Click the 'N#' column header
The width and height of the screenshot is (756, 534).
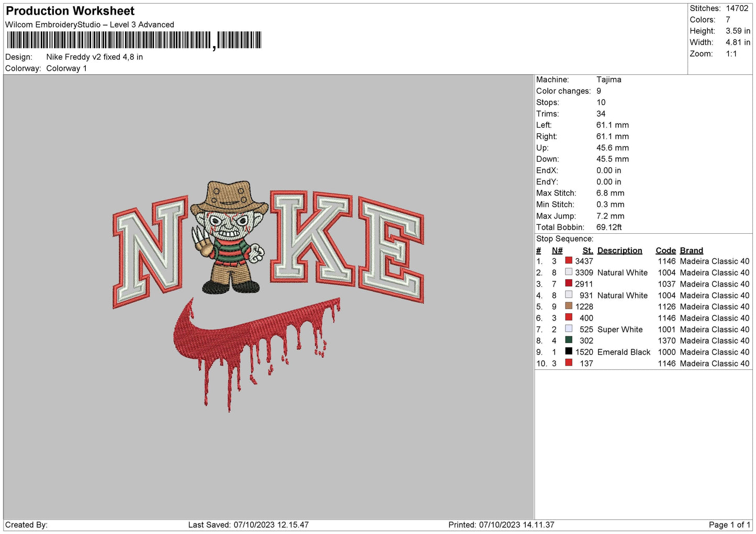(x=557, y=251)
